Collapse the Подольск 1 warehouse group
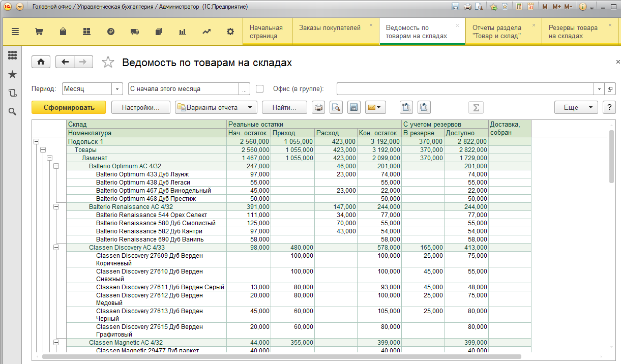The height and width of the screenshot is (364, 621). tap(36, 142)
